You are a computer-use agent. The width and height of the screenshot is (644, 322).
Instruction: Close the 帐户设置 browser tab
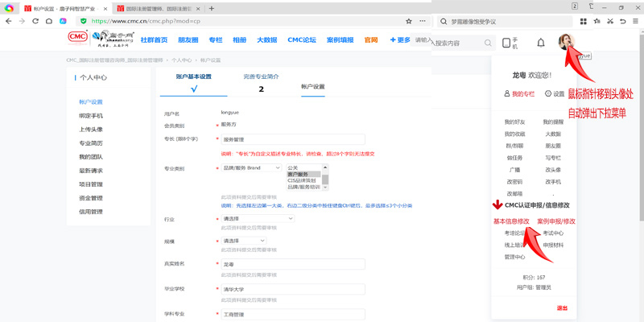pos(106,9)
